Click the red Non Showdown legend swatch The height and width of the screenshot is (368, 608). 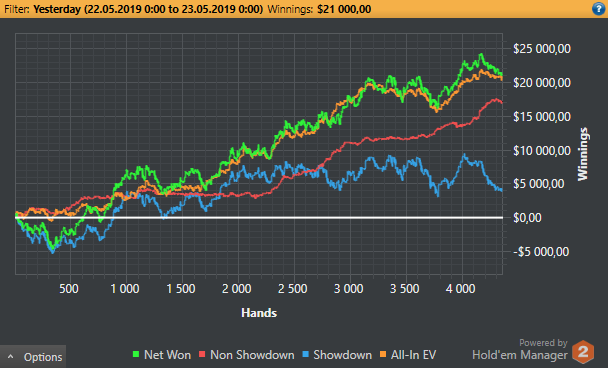coord(202,354)
